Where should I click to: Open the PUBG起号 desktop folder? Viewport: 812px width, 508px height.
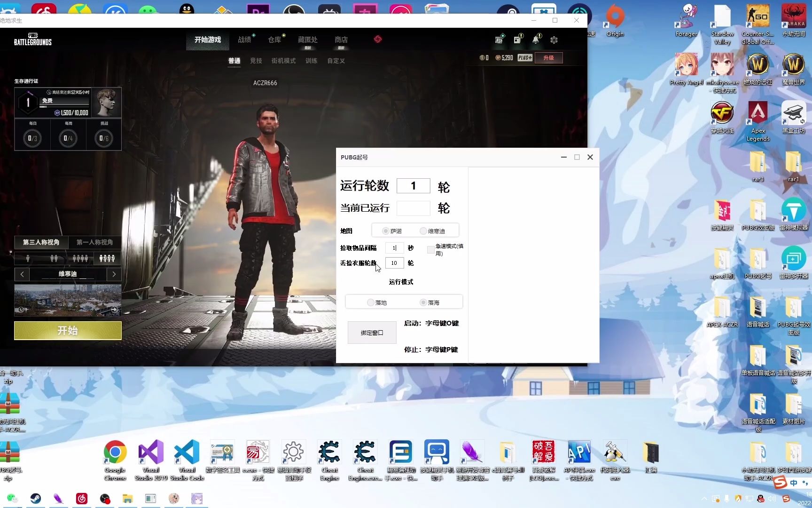coord(758,262)
